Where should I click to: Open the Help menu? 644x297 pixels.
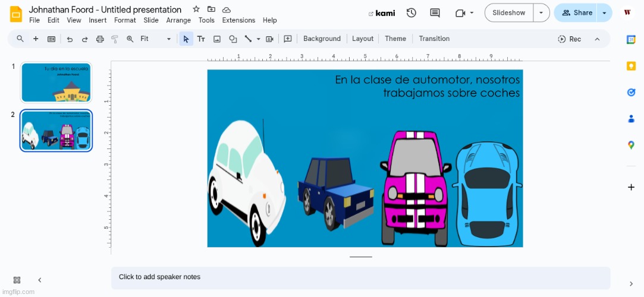point(270,20)
